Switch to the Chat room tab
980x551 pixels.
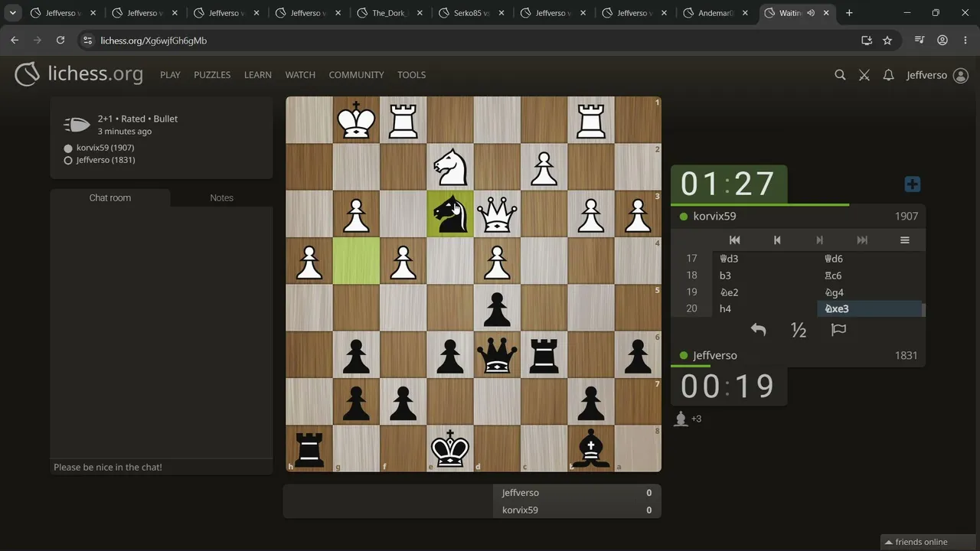pos(110,197)
